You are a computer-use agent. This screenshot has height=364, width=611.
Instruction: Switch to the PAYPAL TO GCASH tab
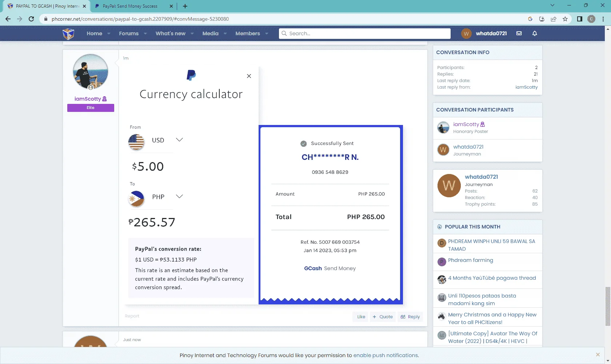click(x=47, y=6)
